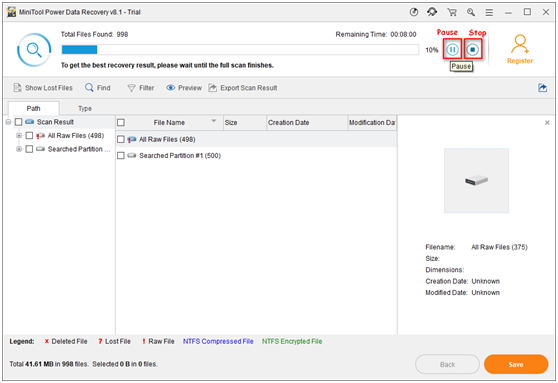Click NTFS Encrypted File legend text
This screenshot has height=383, width=558.
292,341
